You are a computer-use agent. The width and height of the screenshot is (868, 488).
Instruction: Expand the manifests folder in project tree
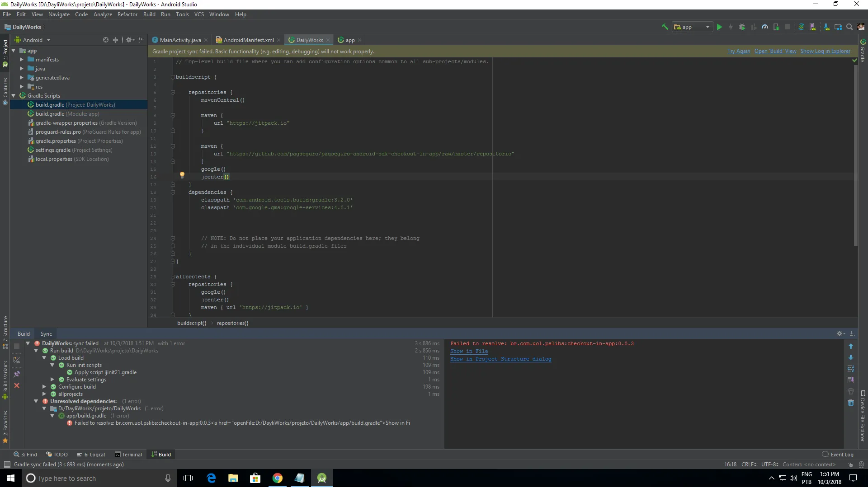pyautogui.click(x=21, y=60)
